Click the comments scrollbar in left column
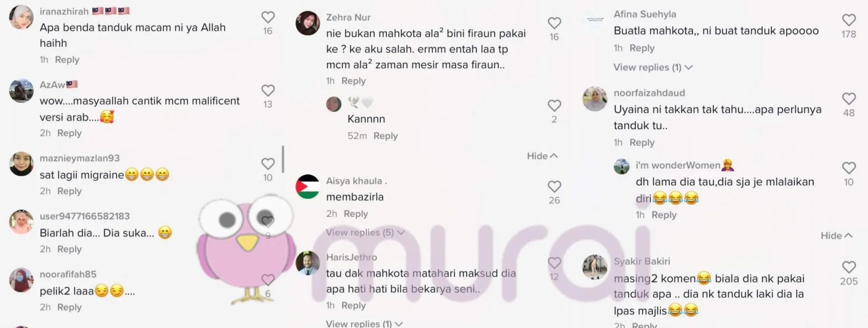Screen dimensions: 868x328 click(x=283, y=159)
